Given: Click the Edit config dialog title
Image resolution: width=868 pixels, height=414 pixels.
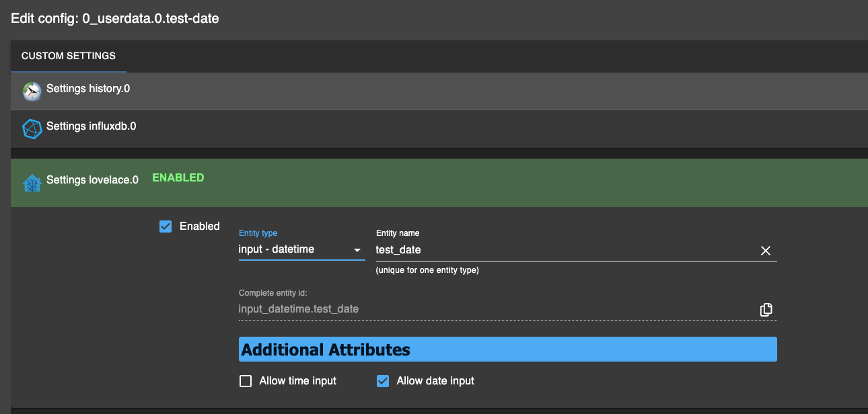Looking at the screenshot, I should [x=115, y=19].
